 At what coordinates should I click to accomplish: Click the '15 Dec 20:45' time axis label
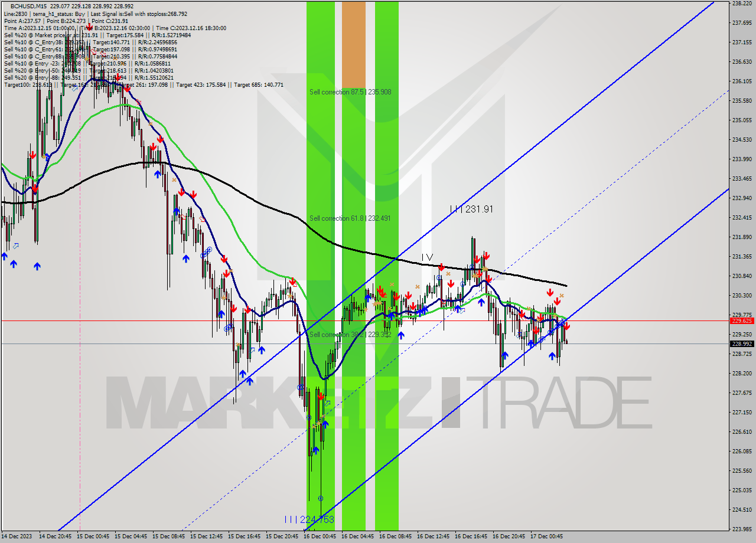[282, 537]
